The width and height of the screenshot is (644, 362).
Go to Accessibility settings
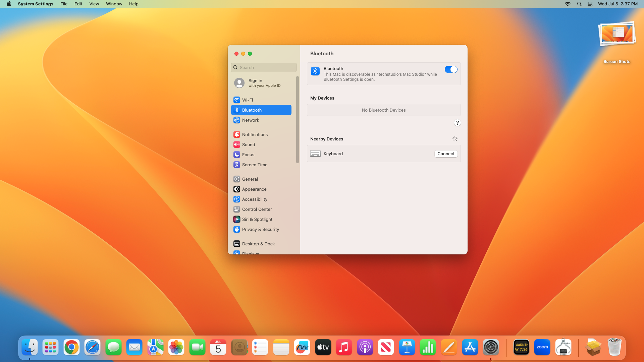pyautogui.click(x=261, y=199)
